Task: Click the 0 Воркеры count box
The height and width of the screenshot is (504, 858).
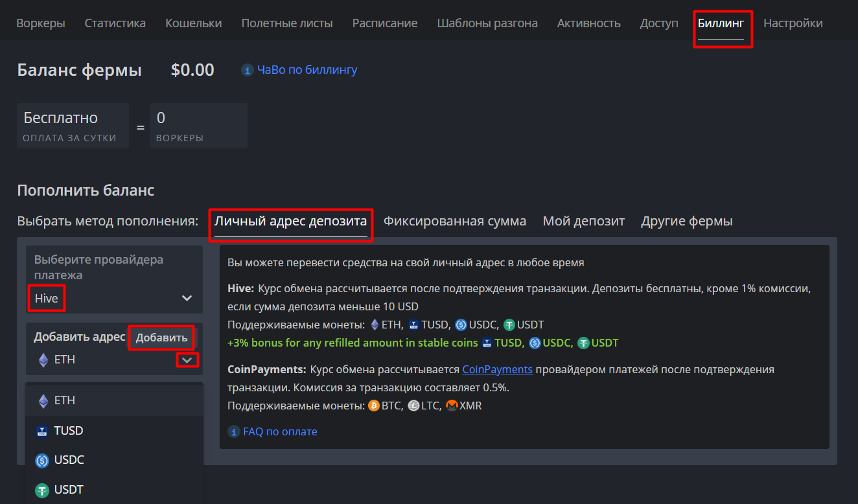Action: [x=199, y=125]
